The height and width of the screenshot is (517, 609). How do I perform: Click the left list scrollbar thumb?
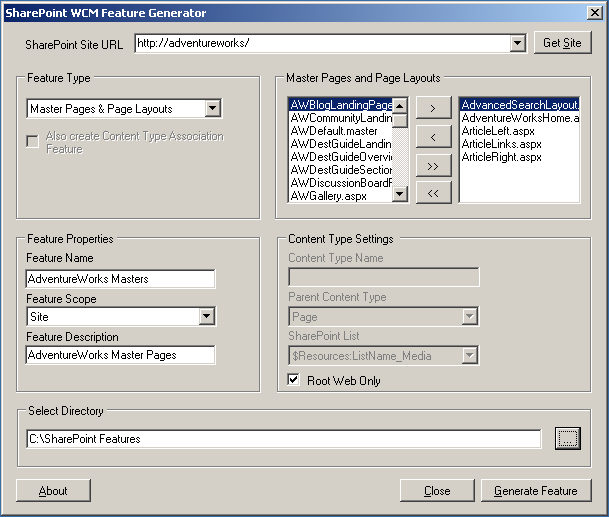click(400, 120)
